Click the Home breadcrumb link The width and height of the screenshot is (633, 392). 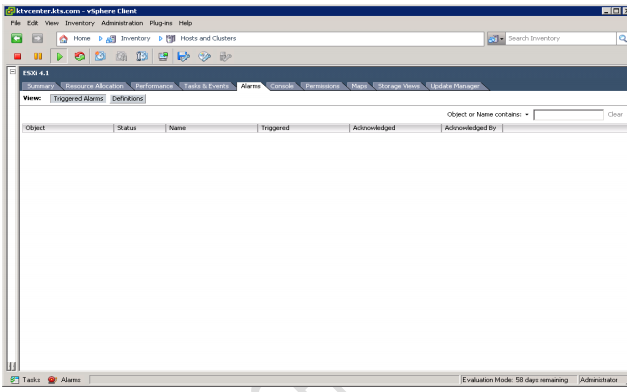(x=82, y=38)
